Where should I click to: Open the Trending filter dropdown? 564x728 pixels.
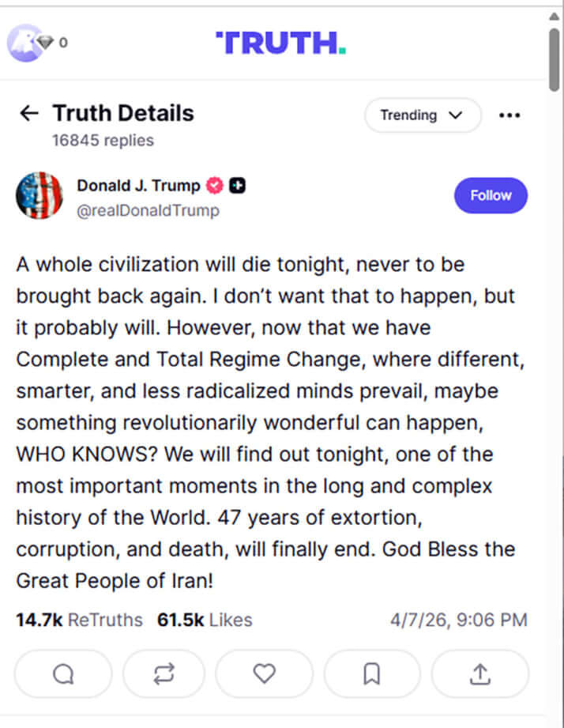click(423, 115)
